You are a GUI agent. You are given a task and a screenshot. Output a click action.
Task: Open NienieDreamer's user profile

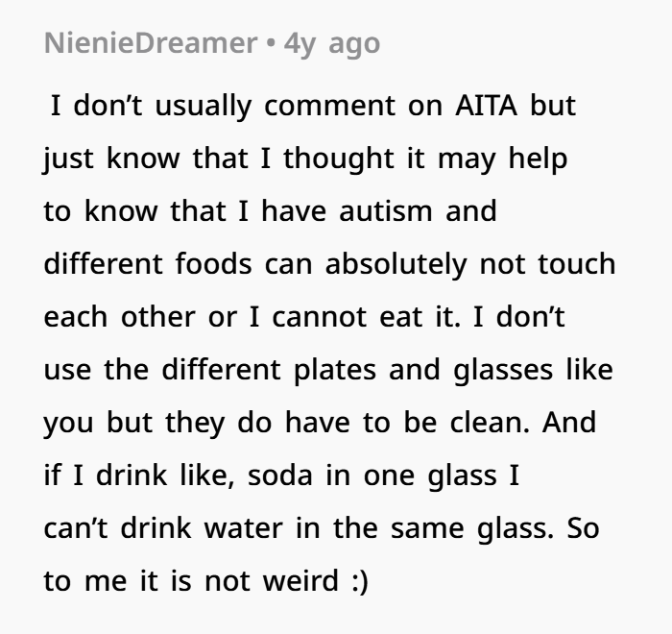(x=151, y=43)
